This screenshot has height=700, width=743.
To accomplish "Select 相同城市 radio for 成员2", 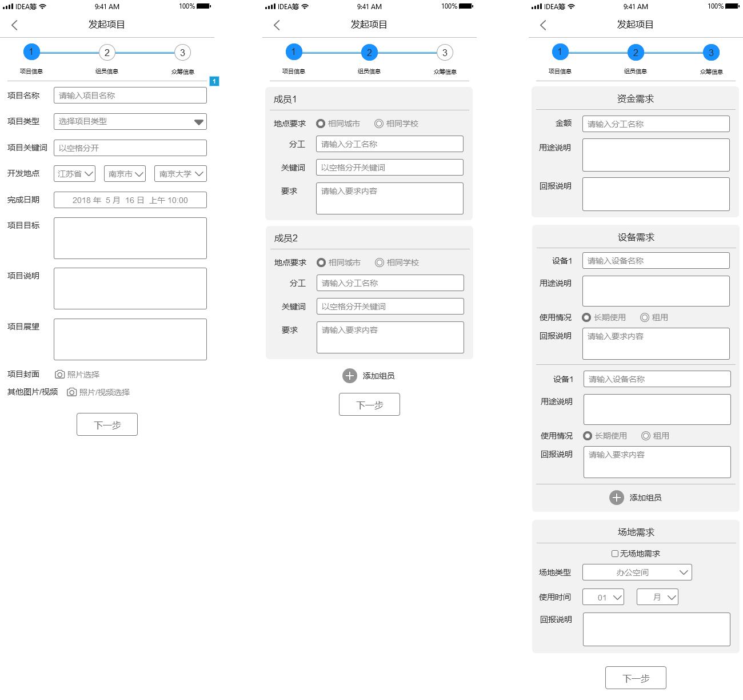I will tap(321, 262).
